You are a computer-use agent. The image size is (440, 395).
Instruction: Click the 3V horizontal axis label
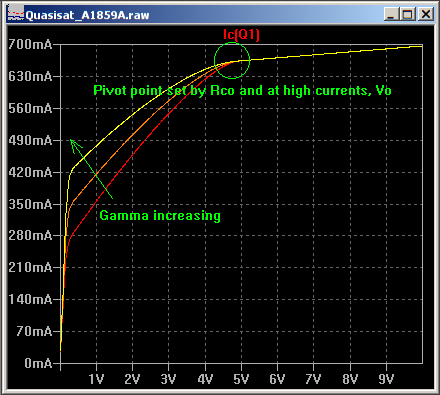tap(168, 379)
